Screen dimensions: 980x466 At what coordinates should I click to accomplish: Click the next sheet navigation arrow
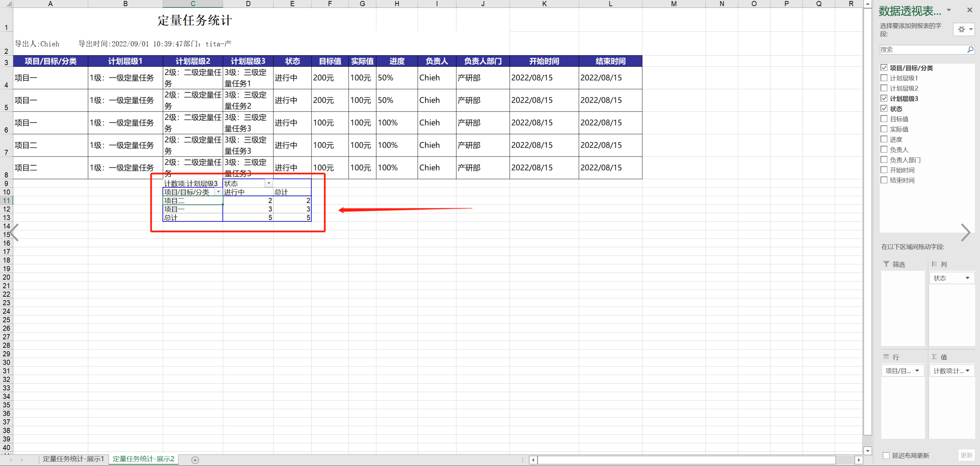click(x=22, y=460)
